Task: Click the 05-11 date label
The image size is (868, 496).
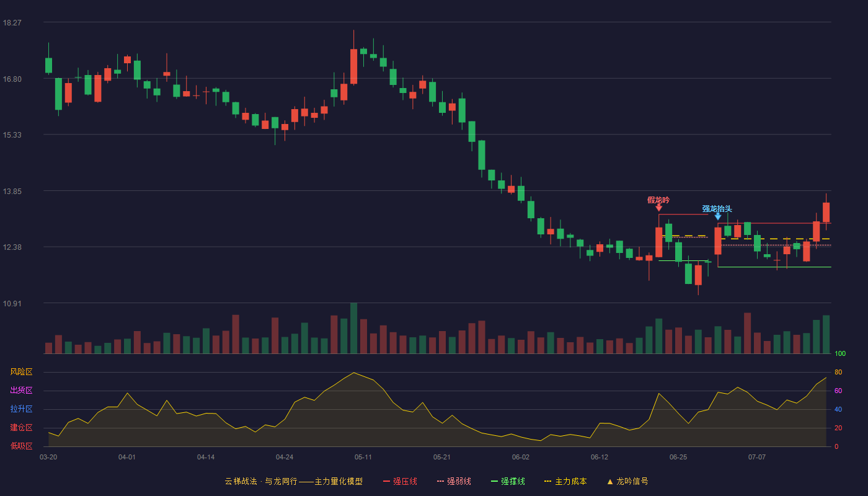Action: [363, 457]
